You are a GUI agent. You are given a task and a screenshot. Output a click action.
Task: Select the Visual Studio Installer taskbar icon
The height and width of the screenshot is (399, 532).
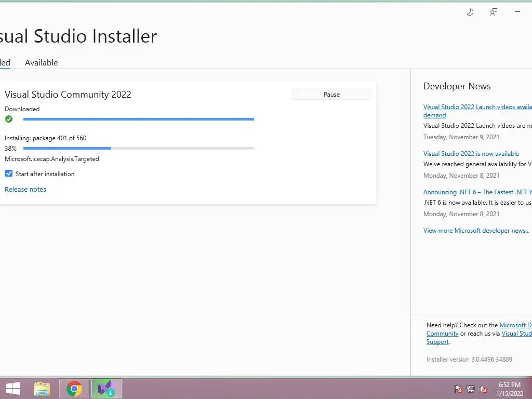[106, 389]
